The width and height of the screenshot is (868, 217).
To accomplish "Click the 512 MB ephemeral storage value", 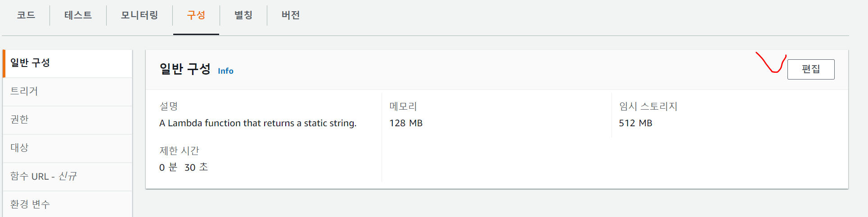I will [x=635, y=123].
